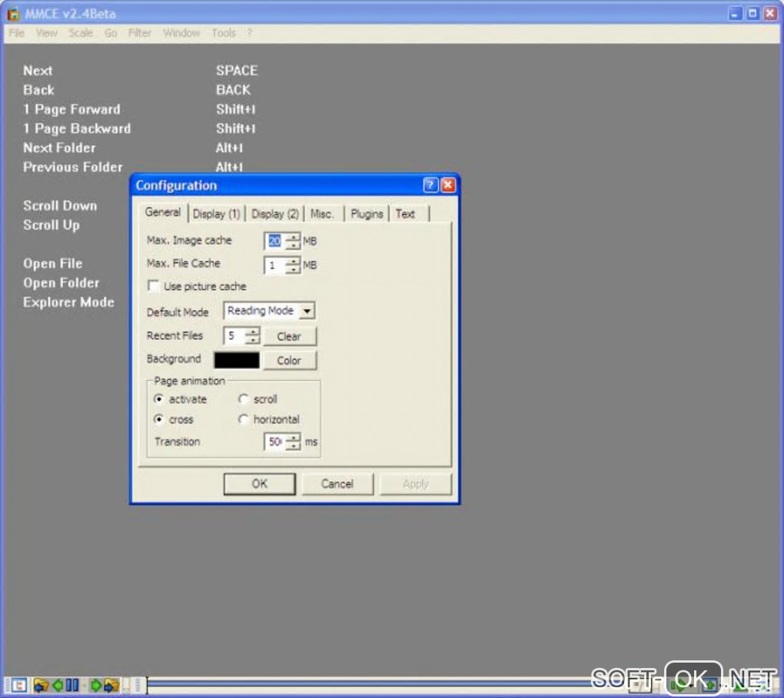This screenshot has width=784, height=698.
Task: Open the ? help menu in menu bar
Action: [249, 33]
